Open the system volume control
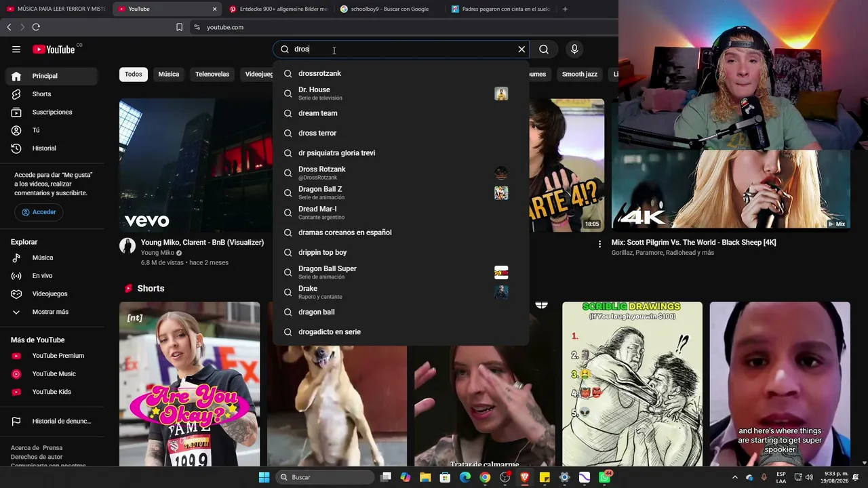Screen dimensions: 868x488 point(809,477)
